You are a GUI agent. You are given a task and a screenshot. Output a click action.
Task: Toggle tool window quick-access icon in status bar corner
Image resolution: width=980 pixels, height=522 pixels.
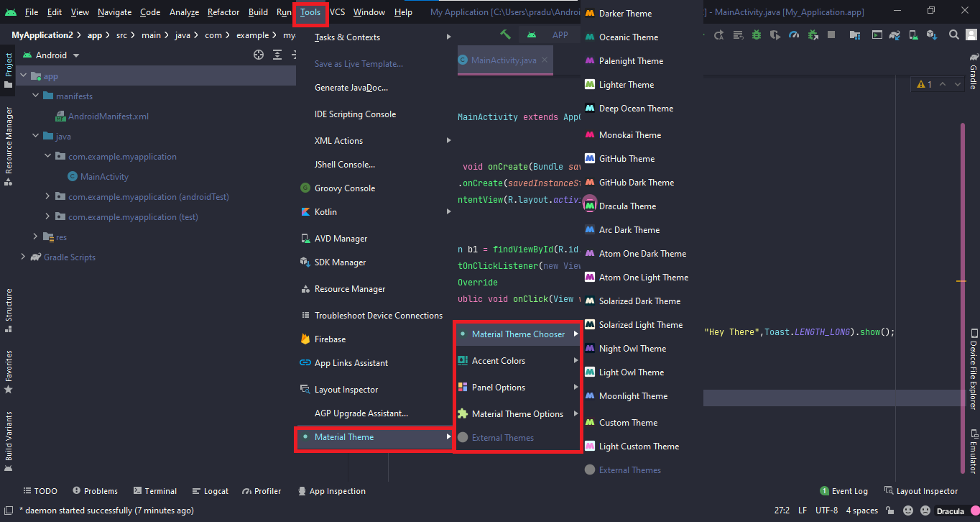click(x=7, y=510)
